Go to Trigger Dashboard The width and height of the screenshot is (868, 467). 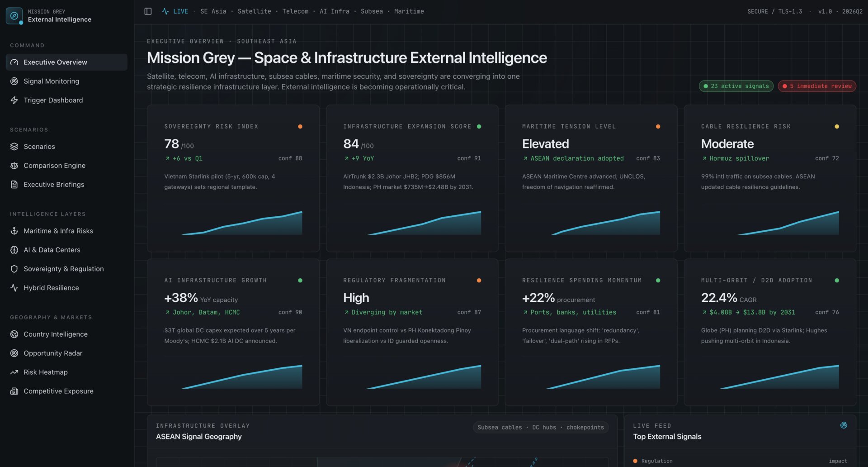pyautogui.click(x=66, y=100)
